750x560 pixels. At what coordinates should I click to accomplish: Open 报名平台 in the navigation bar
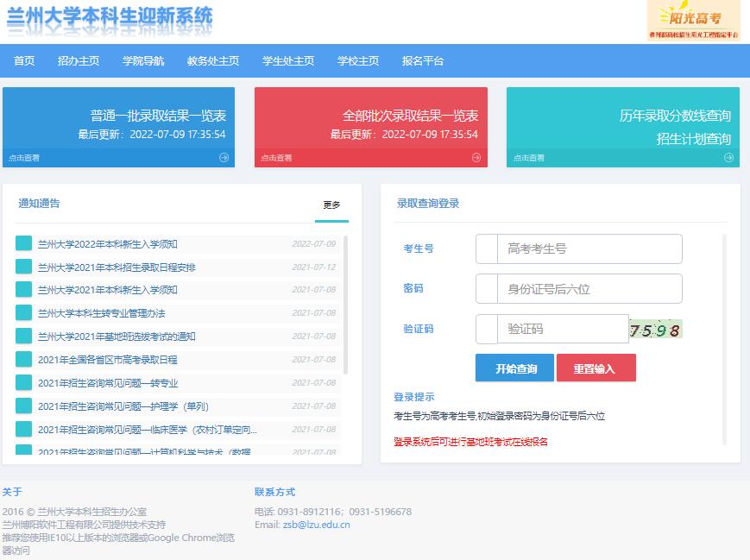(x=423, y=60)
